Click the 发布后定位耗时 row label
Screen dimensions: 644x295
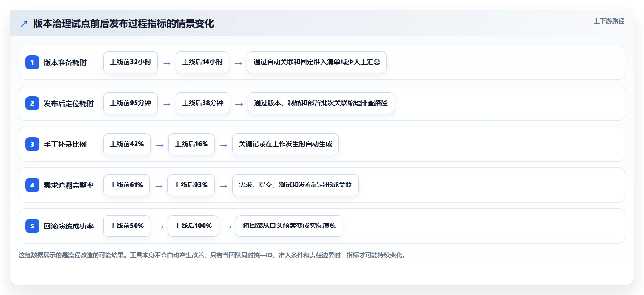(x=68, y=103)
